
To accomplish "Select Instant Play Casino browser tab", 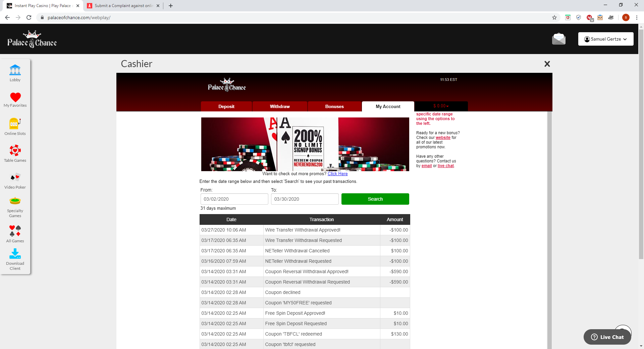I will click(42, 6).
